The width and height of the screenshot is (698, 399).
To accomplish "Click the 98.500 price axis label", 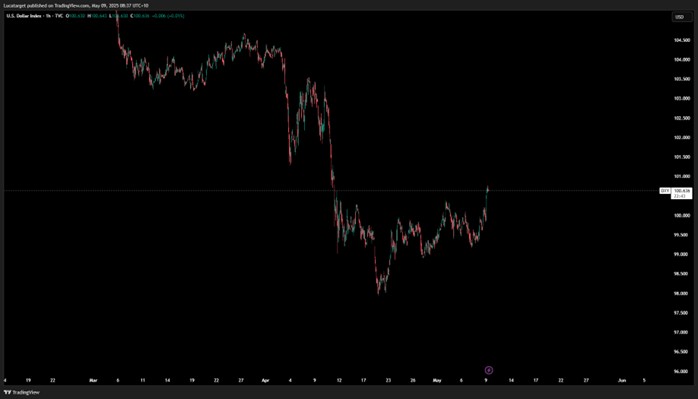I will (x=681, y=274).
